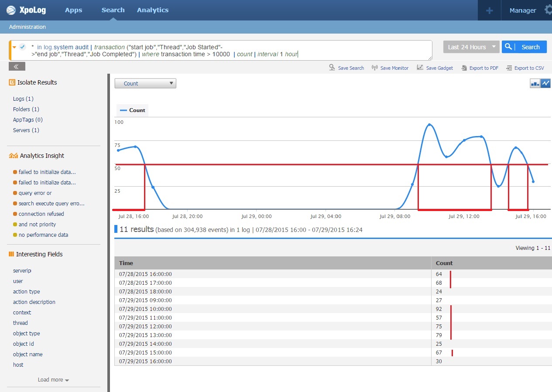
Task: Open the settings gear icon
Action: click(548, 10)
